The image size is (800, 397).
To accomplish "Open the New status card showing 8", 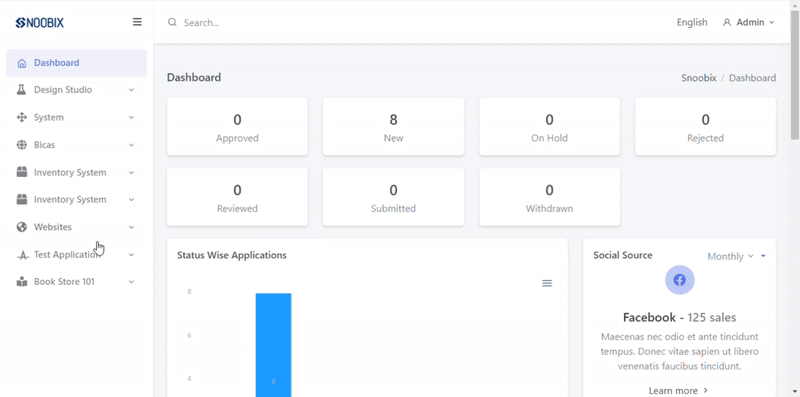I will (x=393, y=127).
